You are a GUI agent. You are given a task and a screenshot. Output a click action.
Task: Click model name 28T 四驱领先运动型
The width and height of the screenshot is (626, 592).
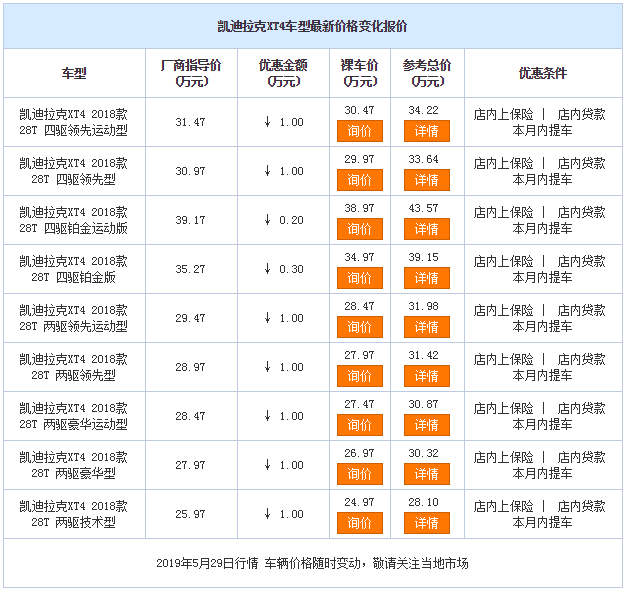74,123
